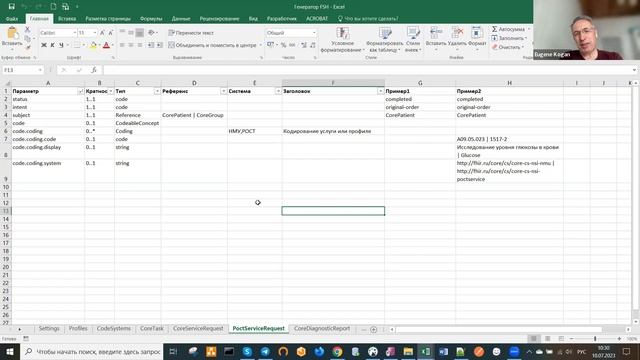
Task: Click the Format cells (Формат) icon
Action: tap(477, 33)
